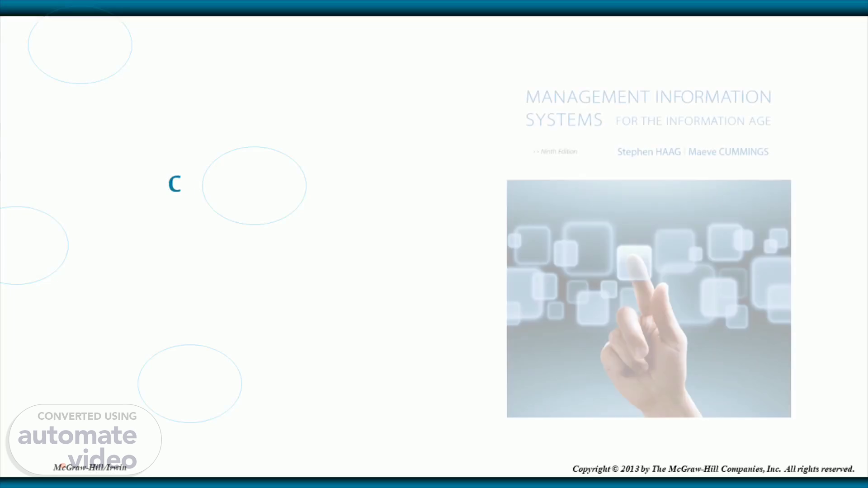Click the 'McGraw-Hill/Irwin' footer text
The height and width of the screenshot is (488, 868).
tap(90, 467)
